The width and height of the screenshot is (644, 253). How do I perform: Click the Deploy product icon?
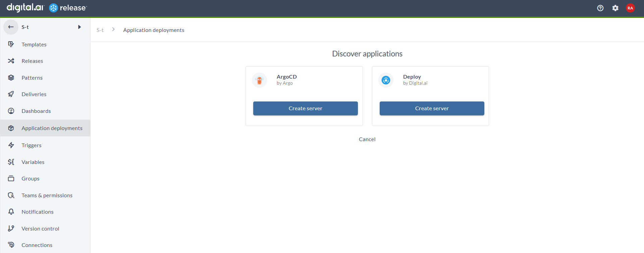[x=386, y=80]
